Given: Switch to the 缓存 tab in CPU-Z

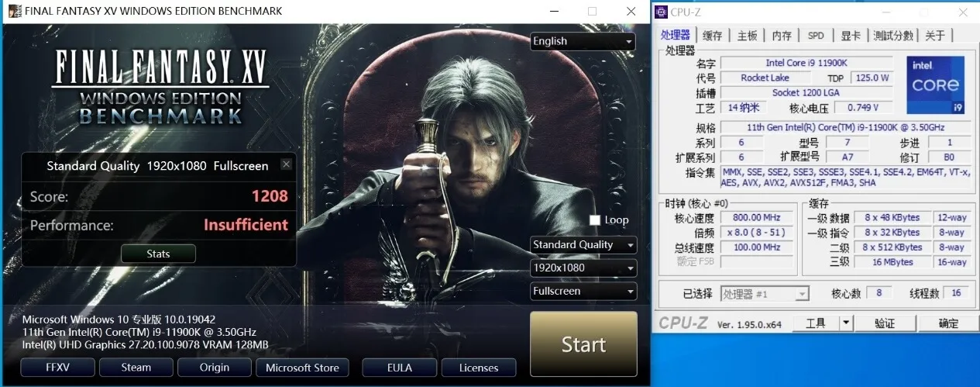Looking at the screenshot, I should pyautogui.click(x=712, y=36).
